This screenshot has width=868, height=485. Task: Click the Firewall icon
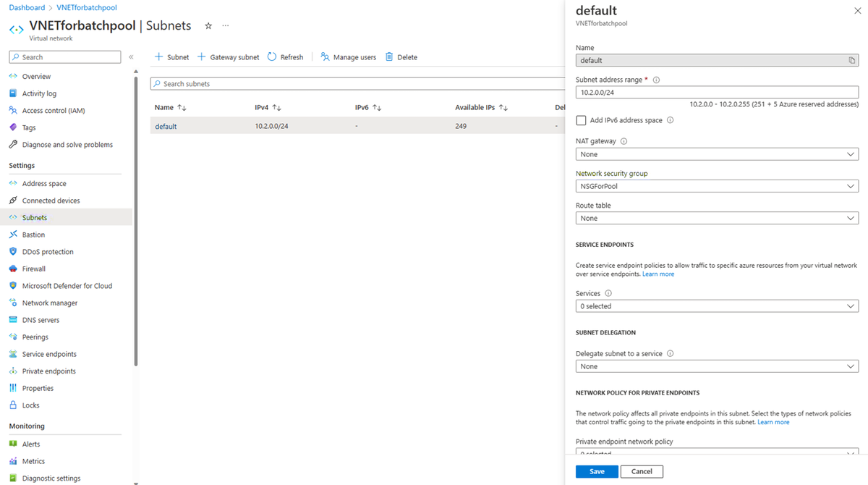coord(13,269)
